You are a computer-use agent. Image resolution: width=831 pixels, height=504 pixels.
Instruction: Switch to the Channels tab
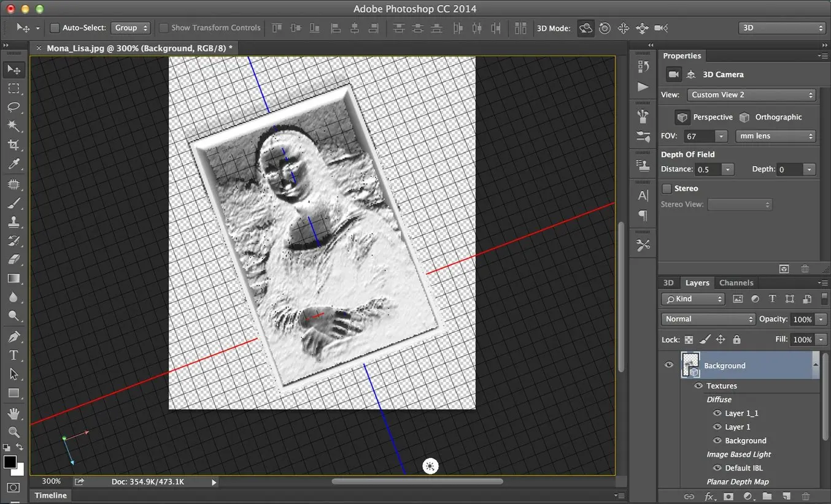click(x=736, y=283)
